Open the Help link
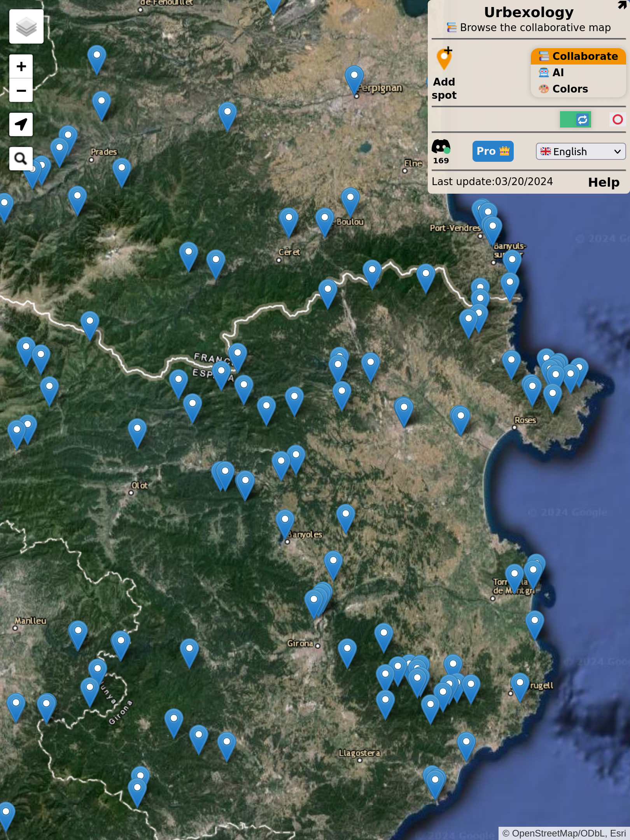 pyautogui.click(x=604, y=182)
